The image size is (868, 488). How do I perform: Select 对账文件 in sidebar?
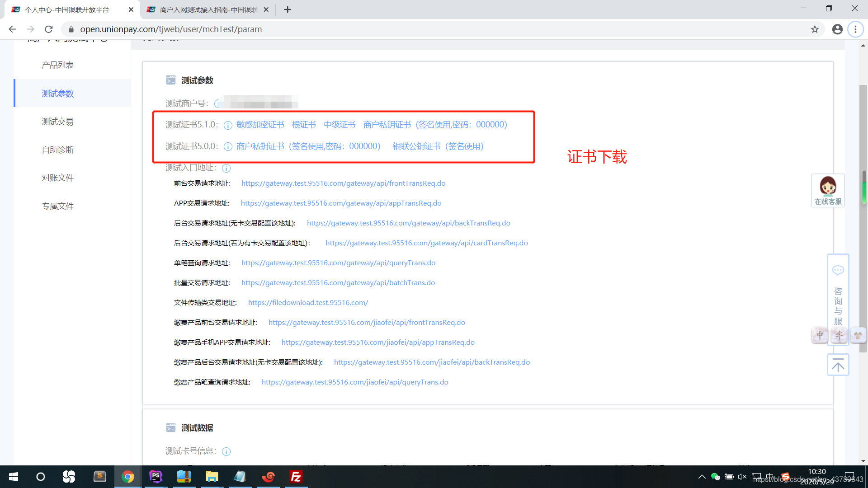(57, 178)
